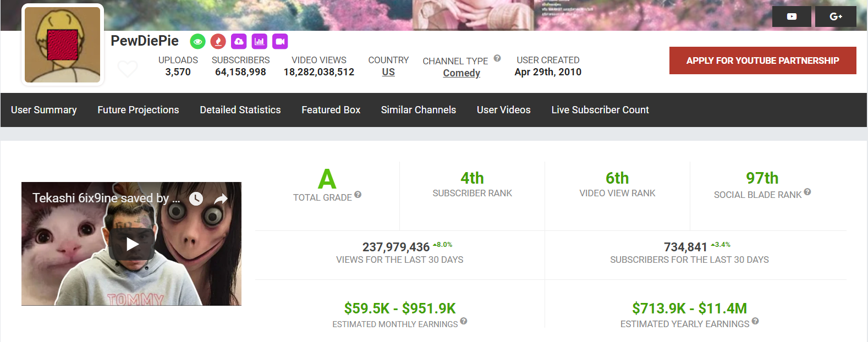Click the help icon next to Total Grade
This screenshot has width=868, height=342.
(358, 195)
